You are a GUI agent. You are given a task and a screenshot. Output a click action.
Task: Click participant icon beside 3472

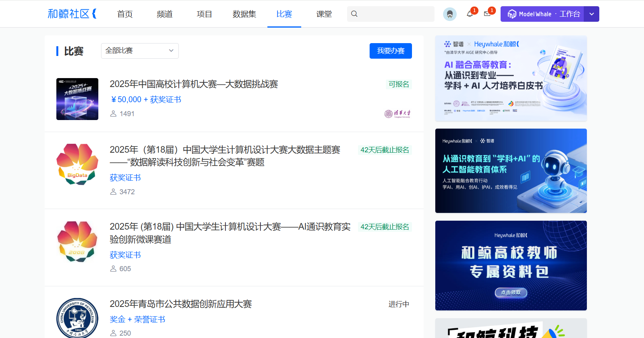tap(113, 192)
